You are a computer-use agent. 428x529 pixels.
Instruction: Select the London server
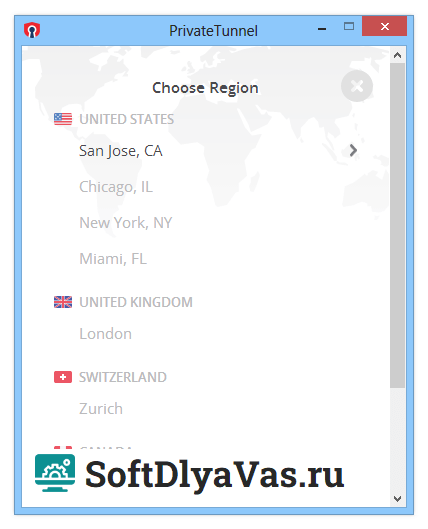pyautogui.click(x=105, y=334)
